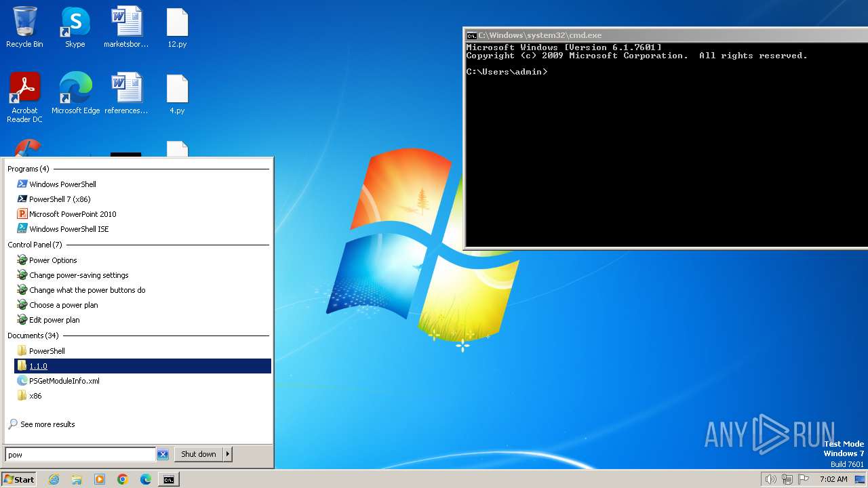Click the tray monitor icon beside clock
The image size is (868, 488).
tap(860, 479)
